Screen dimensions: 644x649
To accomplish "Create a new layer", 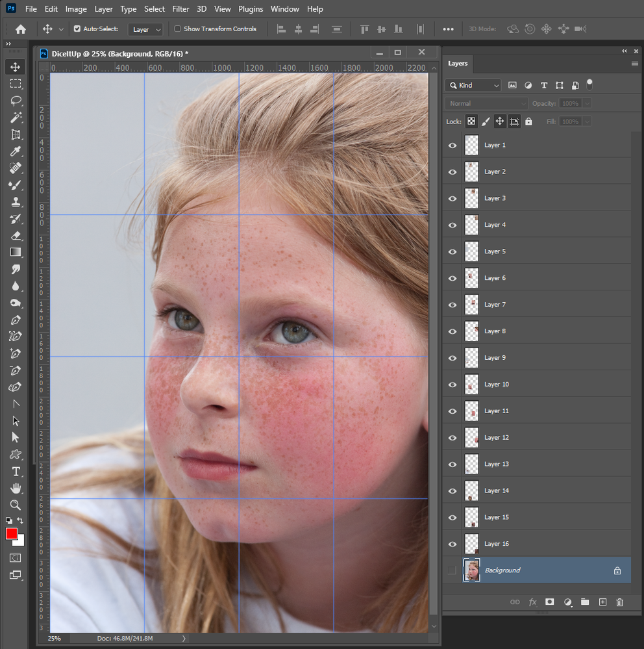I will tap(602, 602).
